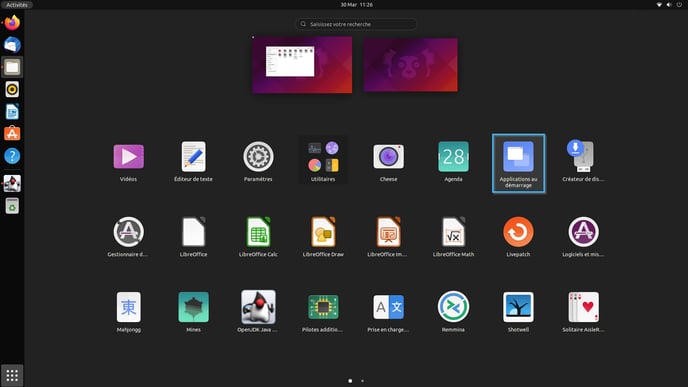
Task: Open the Trash in the dock
Action: (x=12, y=206)
